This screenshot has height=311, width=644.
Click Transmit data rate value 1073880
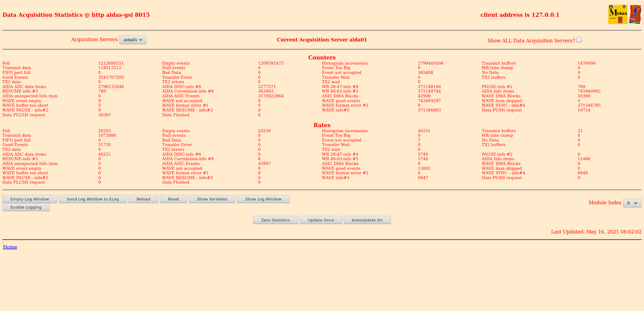pos(107,136)
